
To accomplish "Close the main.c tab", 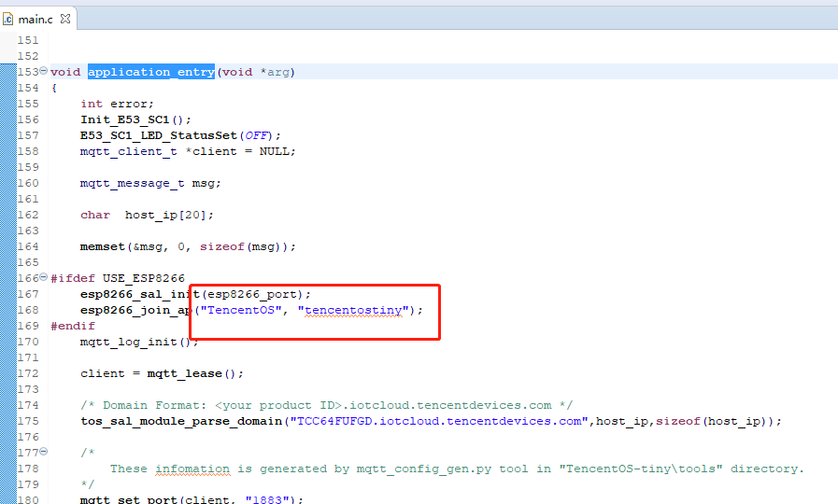I will coord(65,19).
